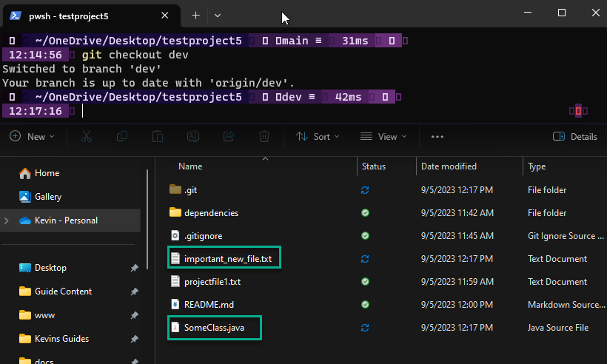The width and height of the screenshot is (607, 364).
Task: Click the pin icon next to Guide Content
Action: pos(134,291)
